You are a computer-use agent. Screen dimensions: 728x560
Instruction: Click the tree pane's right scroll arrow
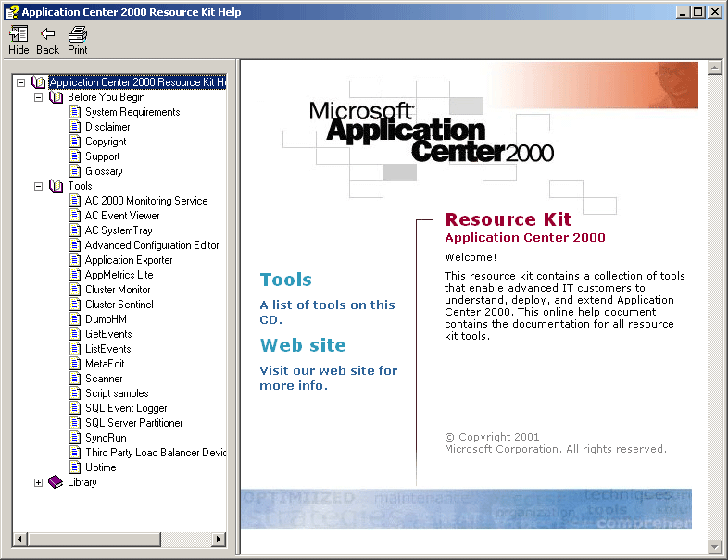click(x=220, y=539)
